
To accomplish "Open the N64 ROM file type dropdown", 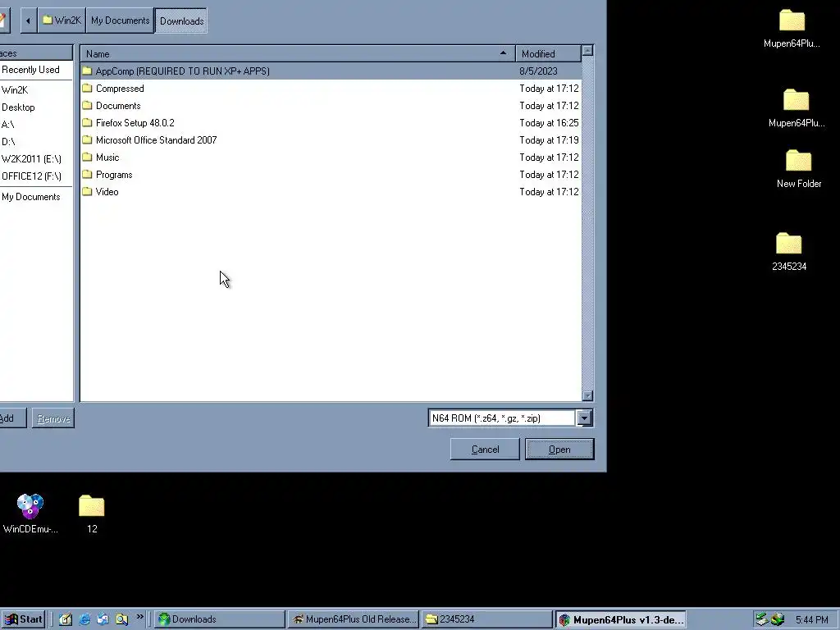I will tap(584, 418).
